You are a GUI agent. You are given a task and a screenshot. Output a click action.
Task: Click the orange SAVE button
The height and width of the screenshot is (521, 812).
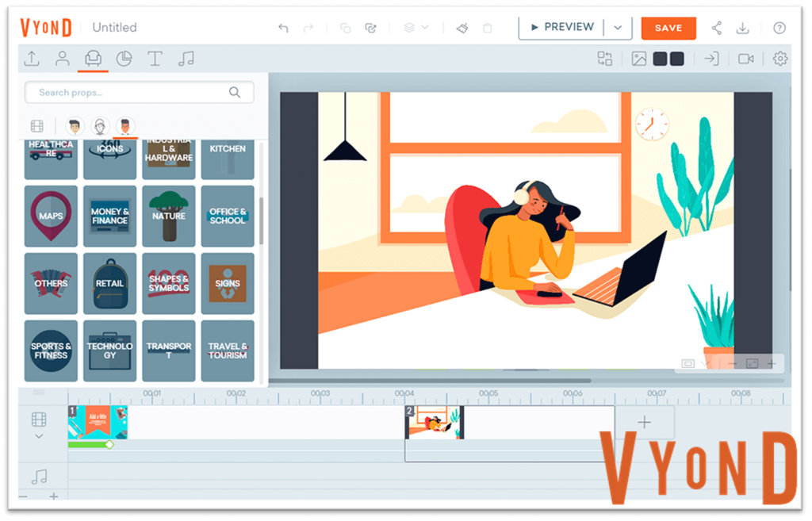[668, 28]
